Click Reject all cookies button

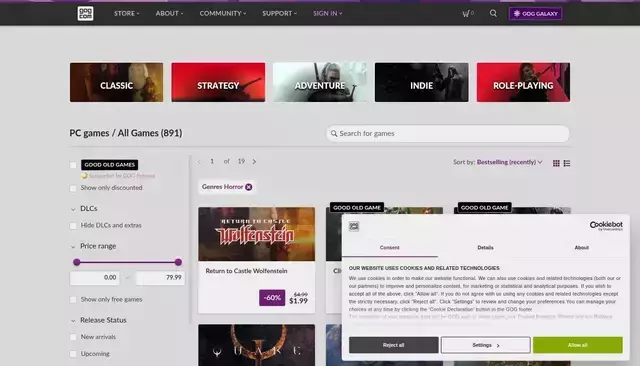pos(393,345)
